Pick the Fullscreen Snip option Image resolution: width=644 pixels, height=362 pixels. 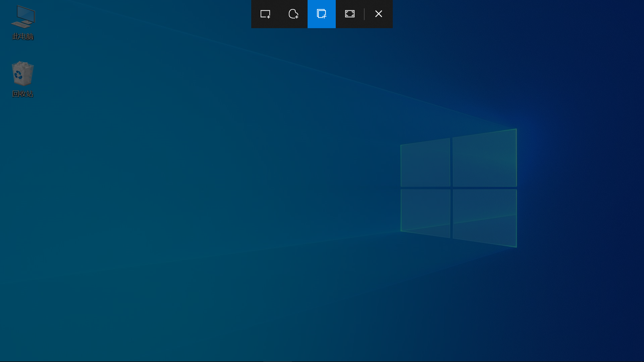350,14
